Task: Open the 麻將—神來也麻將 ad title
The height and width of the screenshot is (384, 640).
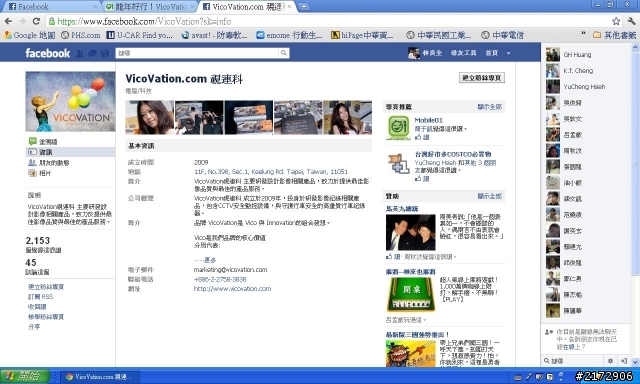Action: tap(411, 272)
